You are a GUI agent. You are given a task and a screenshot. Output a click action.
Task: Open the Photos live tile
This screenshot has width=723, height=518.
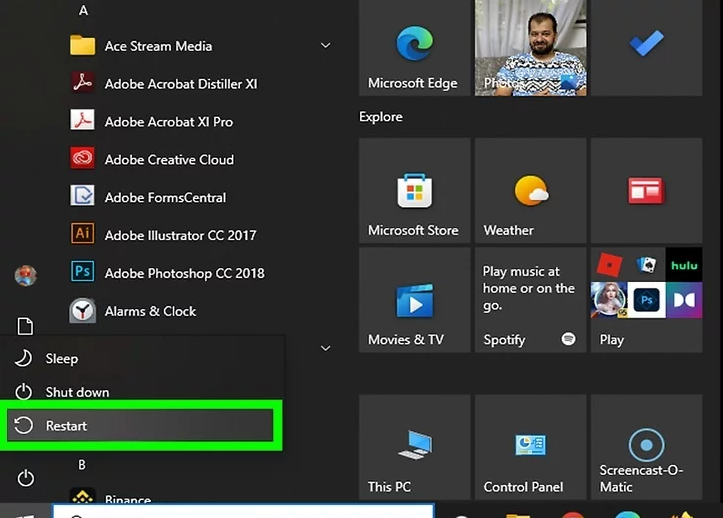530,47
